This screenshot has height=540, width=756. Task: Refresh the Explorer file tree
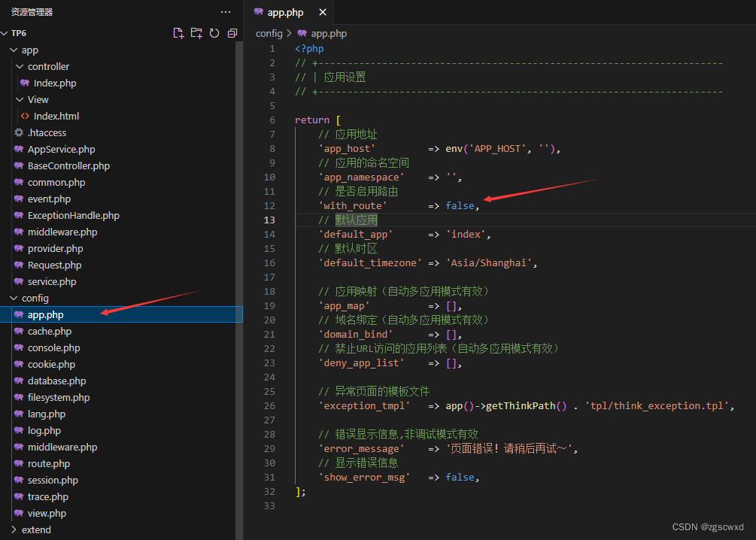pyautogui.click(x=213, y=33)
